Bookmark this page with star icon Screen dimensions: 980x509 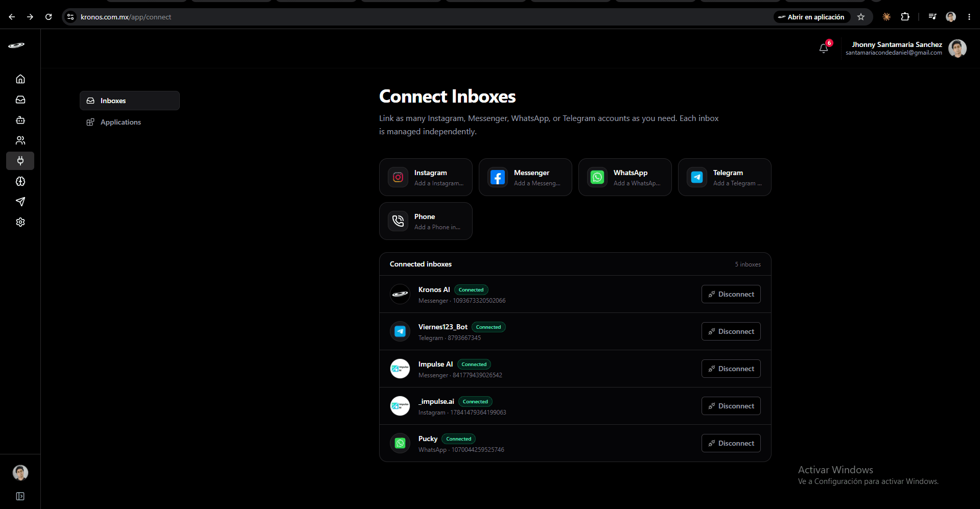tap(861, 17)
